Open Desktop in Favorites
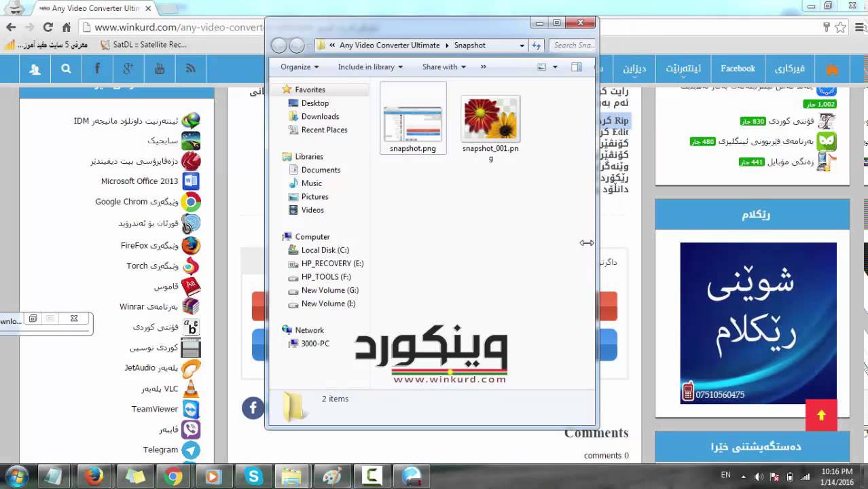 click(x=315, y=103)
